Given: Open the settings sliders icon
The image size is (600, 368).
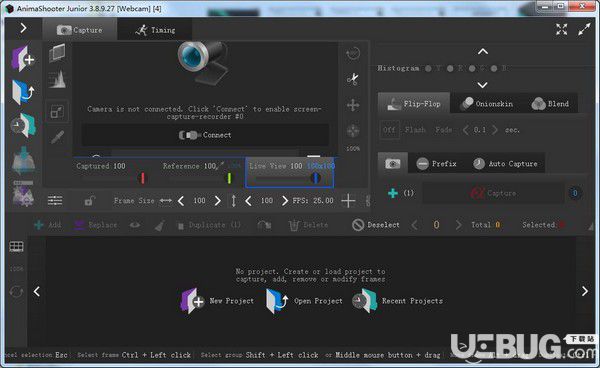Looking at the screenshot, I should (55, 200).
